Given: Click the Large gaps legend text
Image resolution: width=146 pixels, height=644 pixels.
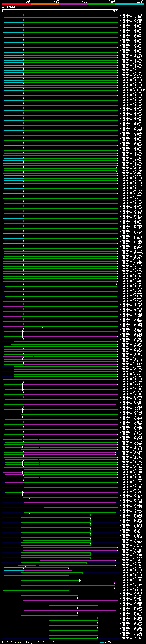Looking at the screenshot, I should 10,642.
